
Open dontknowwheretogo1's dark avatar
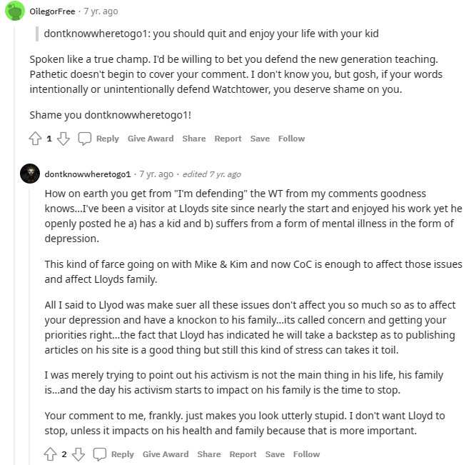(30, 174)
